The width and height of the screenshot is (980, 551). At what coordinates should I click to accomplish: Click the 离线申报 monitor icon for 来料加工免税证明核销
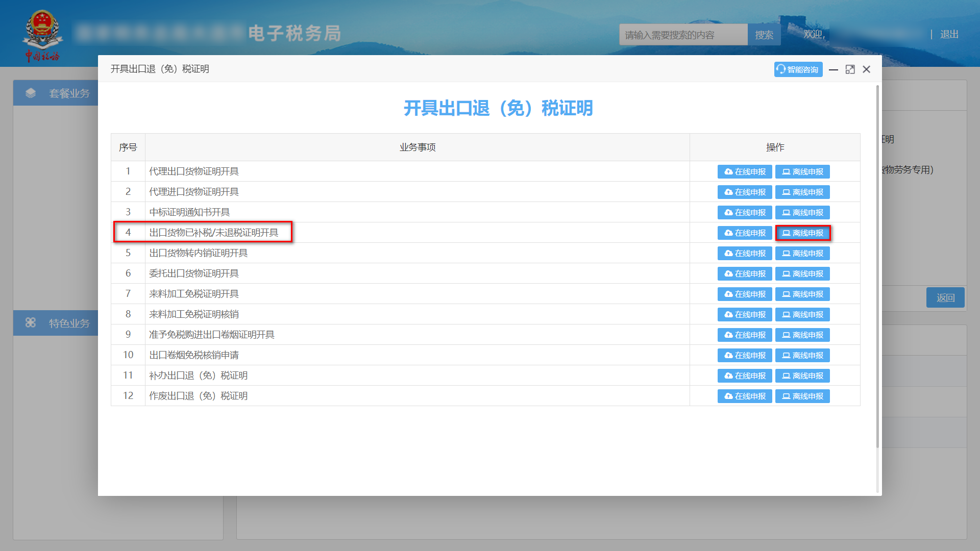point(786,314)
